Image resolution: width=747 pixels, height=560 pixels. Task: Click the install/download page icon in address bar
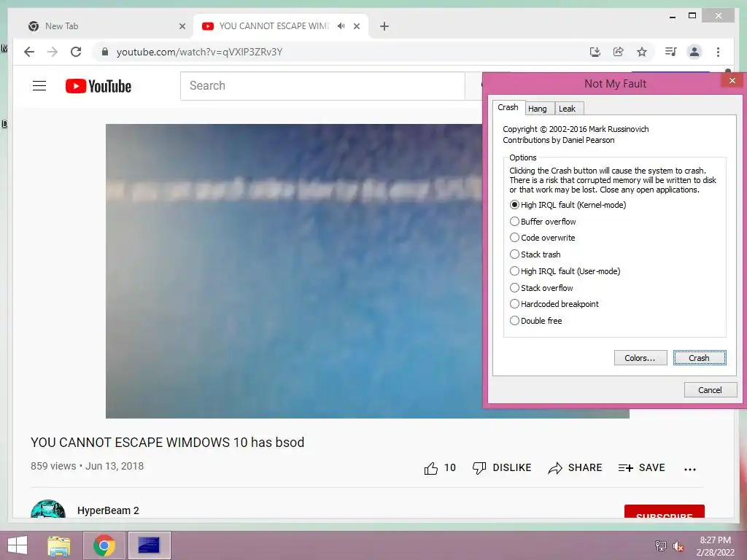click(595, 52)
